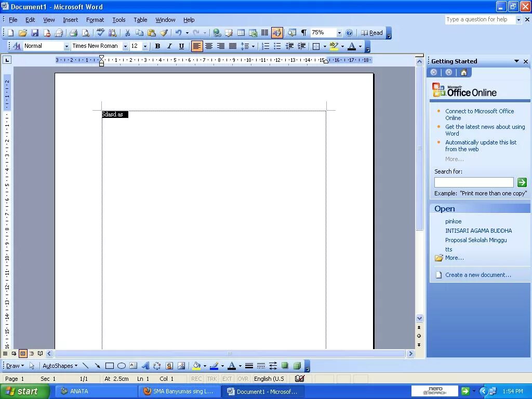Insert a hyperlink icon
This screenshot has width=532, height=399.
(217, 33)
